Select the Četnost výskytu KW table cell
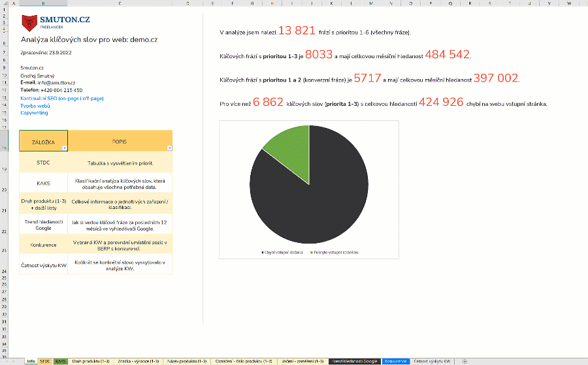Image resolution: width=588 pixels, height=365 pixels. [44, 264]
